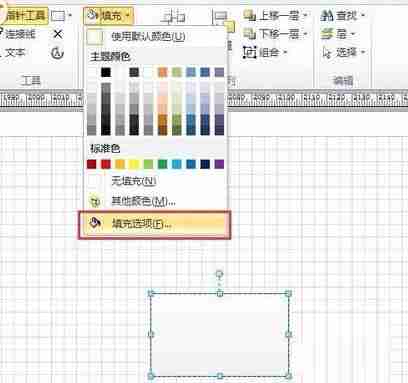Click the rectangle's left-middle sizing handle
Image resolution: width=408 pixels, height=383 pixels.
point(151,334)
